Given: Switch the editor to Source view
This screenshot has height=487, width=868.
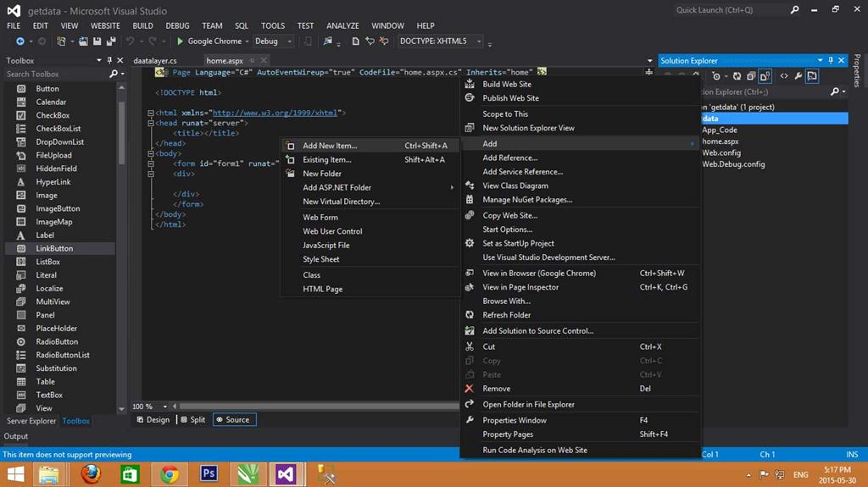Looking at the screenshot, I should click(233, 419).
